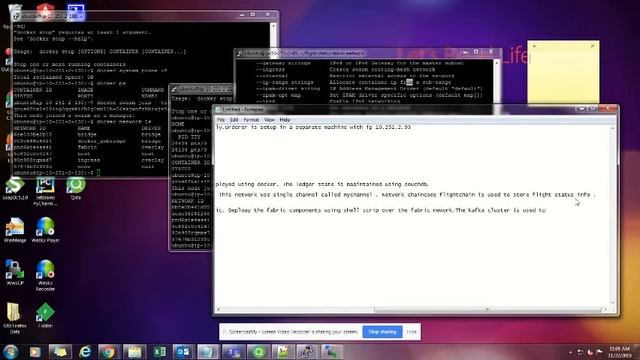Click the '--ip-range strings' option line in terminal
The height and width of the screenshot is (360, 640).
click(353, 82)
